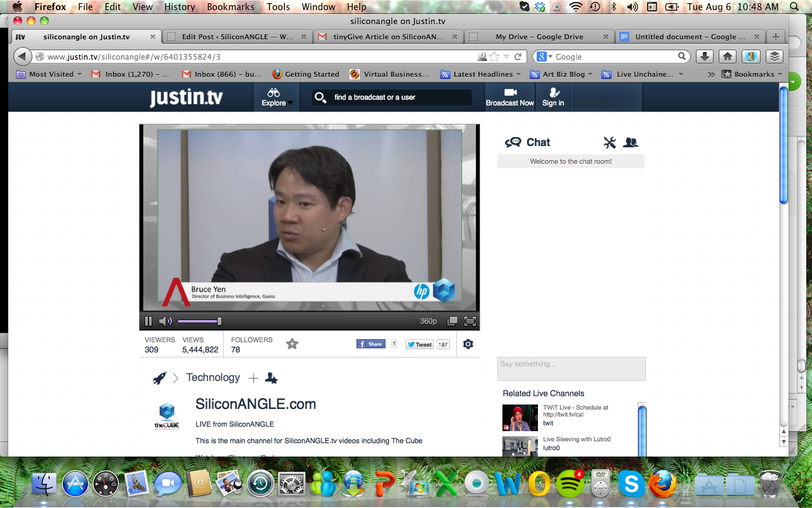Image resolution: width=812 pixels, height=508 pixels.
Task: Reload the current page
Action: click(518, 57)
